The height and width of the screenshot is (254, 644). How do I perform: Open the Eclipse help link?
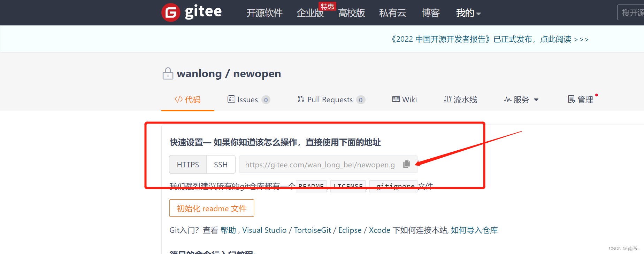(x=350, y=230)
